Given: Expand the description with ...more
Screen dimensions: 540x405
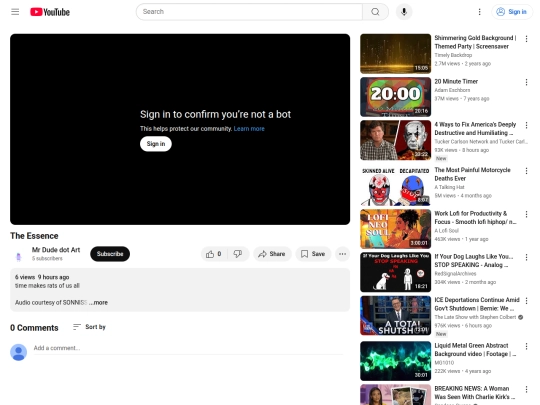Looking at the screenshot, I should [100, 303].
